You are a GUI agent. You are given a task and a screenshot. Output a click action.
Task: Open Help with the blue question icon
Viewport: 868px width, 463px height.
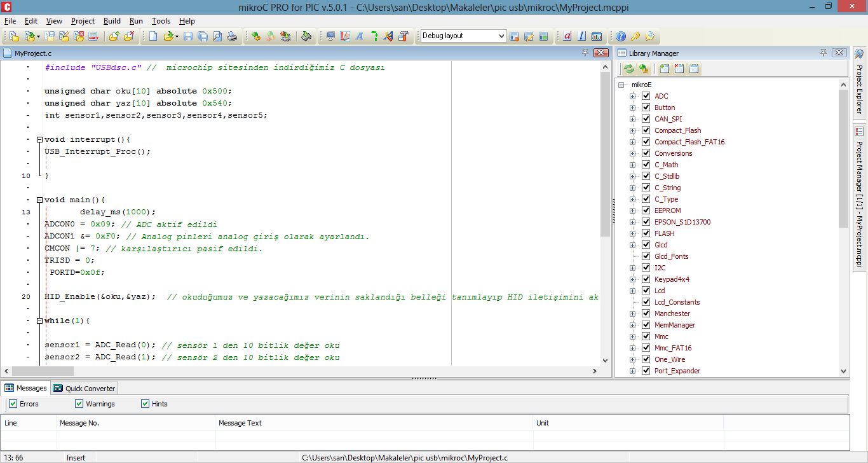(x=621, y=36)
